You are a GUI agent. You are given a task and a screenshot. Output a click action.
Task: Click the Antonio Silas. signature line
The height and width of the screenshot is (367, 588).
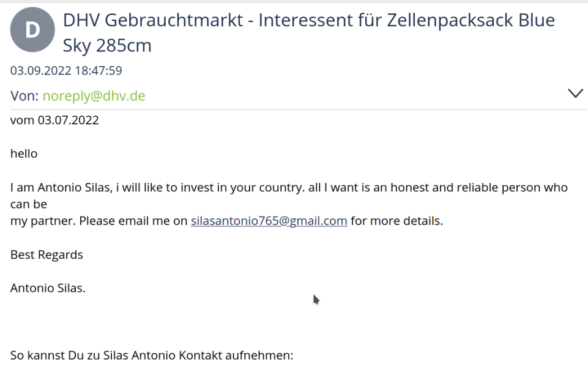[x=48, y=288]
